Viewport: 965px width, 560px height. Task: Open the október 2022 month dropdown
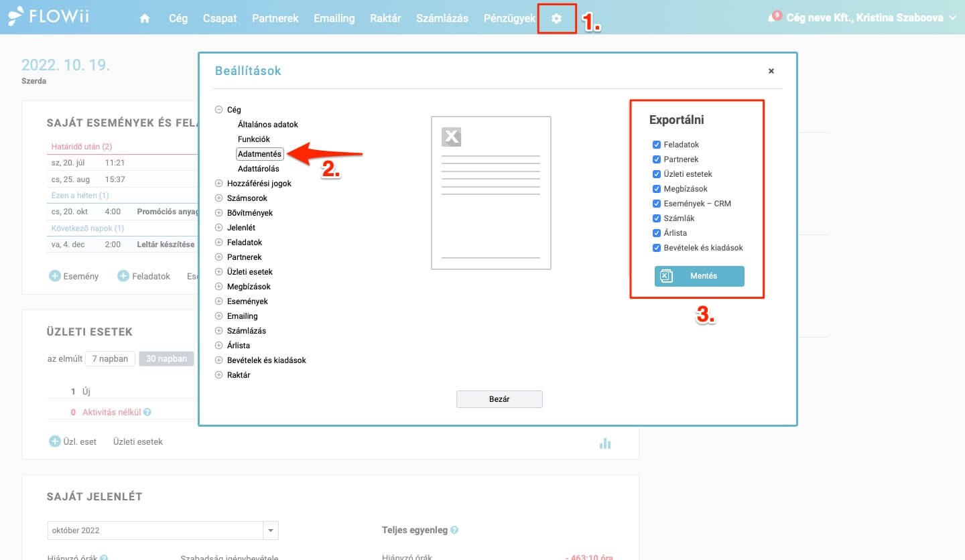[x=271, y=531]
